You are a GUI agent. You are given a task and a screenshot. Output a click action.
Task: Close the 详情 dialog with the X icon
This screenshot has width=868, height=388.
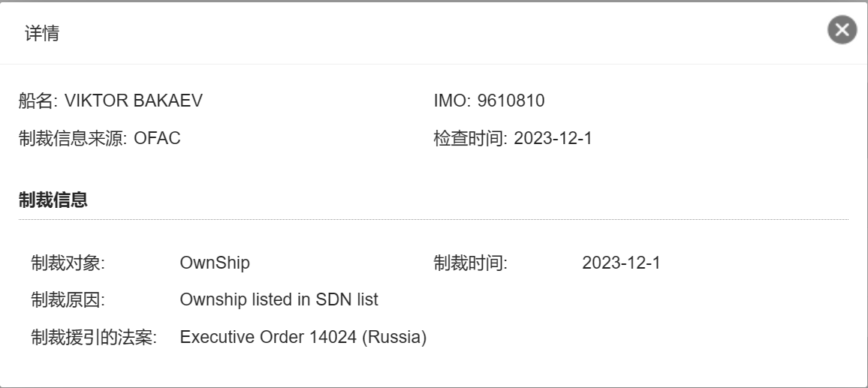(x=842, y=30)
